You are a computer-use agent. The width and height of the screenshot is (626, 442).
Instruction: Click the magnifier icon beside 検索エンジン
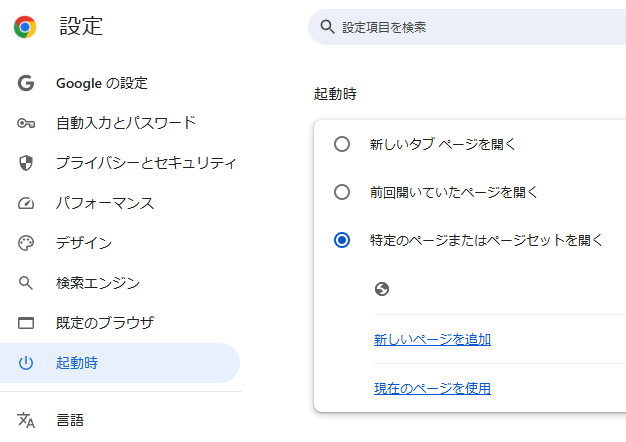[x=26, y=283]
